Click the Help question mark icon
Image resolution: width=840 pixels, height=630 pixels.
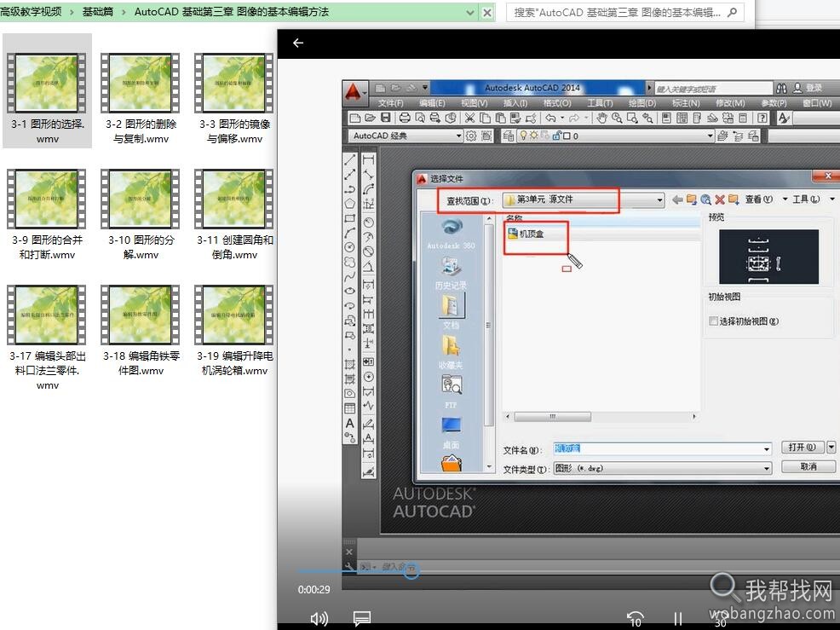pos(762,118)
